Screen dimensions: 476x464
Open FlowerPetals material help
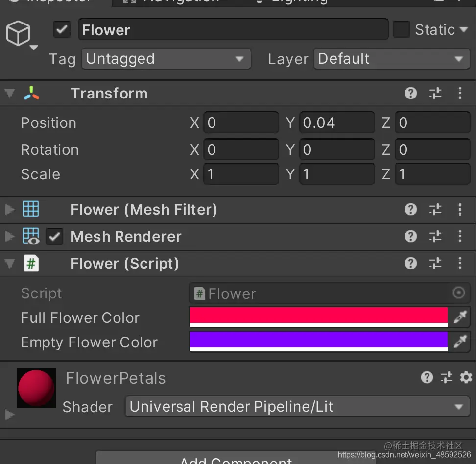427,377
